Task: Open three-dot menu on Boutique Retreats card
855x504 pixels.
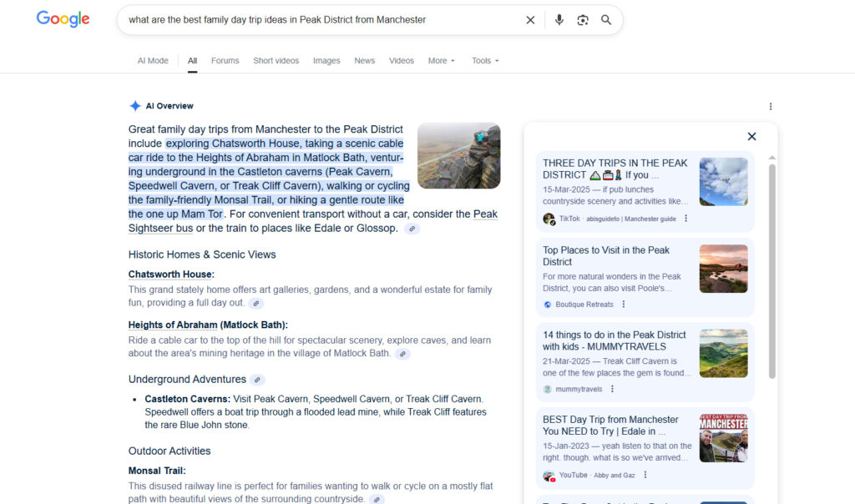Action: point(623,305)
